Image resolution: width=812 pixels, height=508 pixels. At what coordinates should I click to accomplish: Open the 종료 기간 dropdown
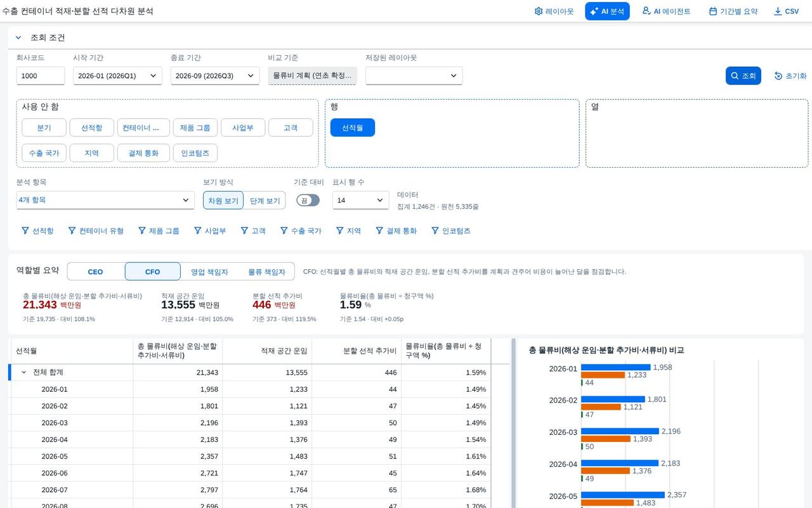pyautogui.click(x=215, y=76)
